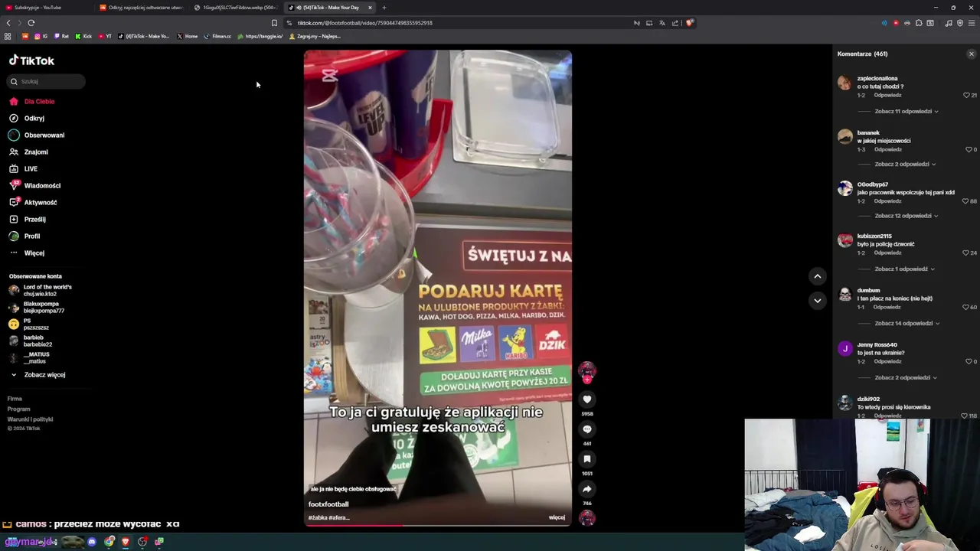Reply to OGodbyp67's comment via Odpowiedz
Screen dimensions: 980x551
[887, 201]
